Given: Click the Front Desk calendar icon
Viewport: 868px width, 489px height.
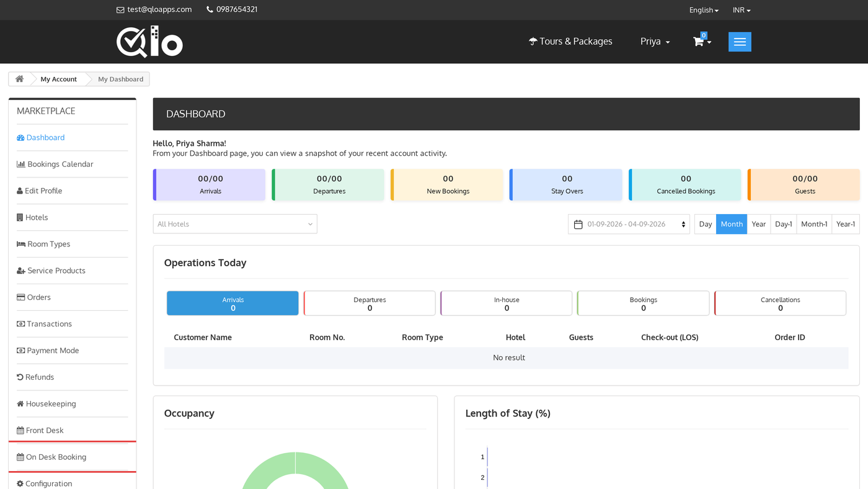Looking at the screenshot, I should pos(20,431).
